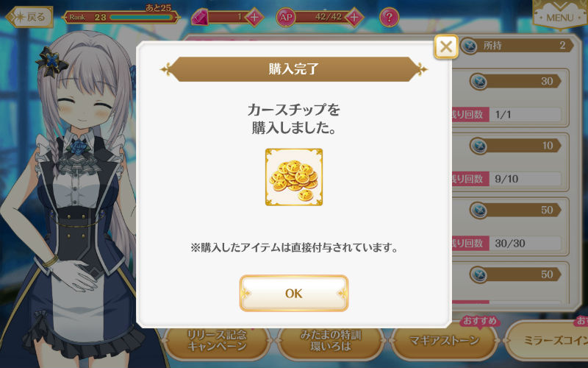Add magia stones with plus icon

(x=254, y=17)
